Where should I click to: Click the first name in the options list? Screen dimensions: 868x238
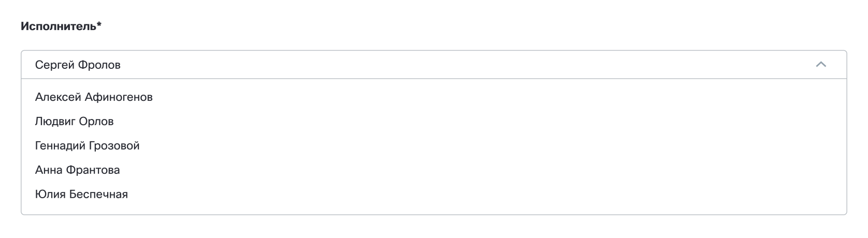[94, 97]
